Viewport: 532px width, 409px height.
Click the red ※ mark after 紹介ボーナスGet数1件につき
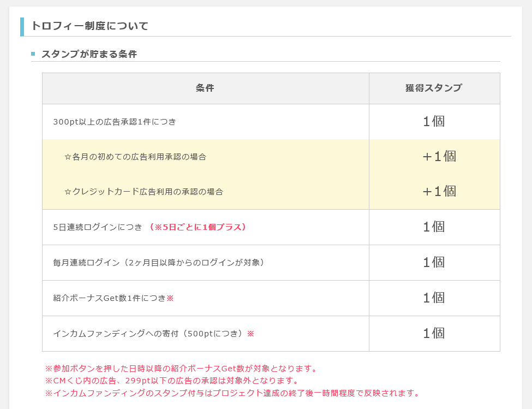(170, 298)
